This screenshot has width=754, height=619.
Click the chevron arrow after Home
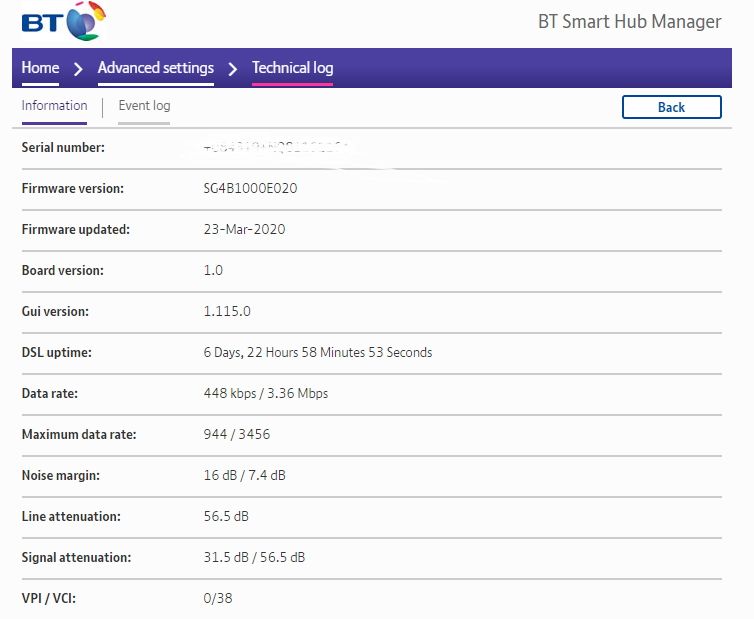[78, 69]
